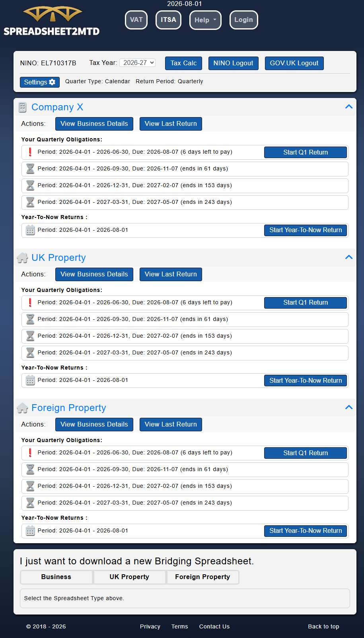Click the Foreign Property house icon
Screen dimensions: 364x638
(23, 408)
